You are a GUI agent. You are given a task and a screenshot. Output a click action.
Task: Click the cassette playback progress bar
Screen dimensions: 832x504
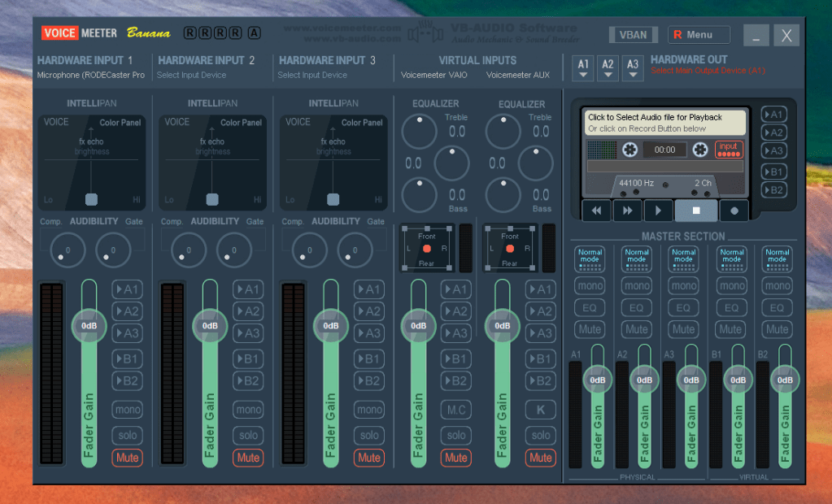tap(664, 166)
